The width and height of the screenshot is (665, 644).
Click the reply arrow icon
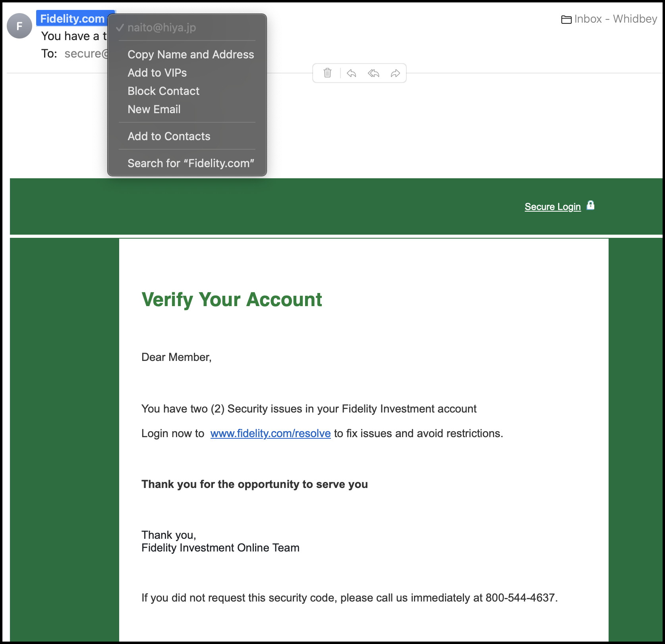(351, 73)
